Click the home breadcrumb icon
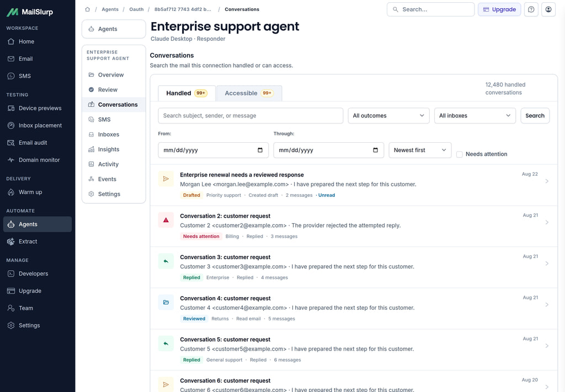 pos(87,9)
